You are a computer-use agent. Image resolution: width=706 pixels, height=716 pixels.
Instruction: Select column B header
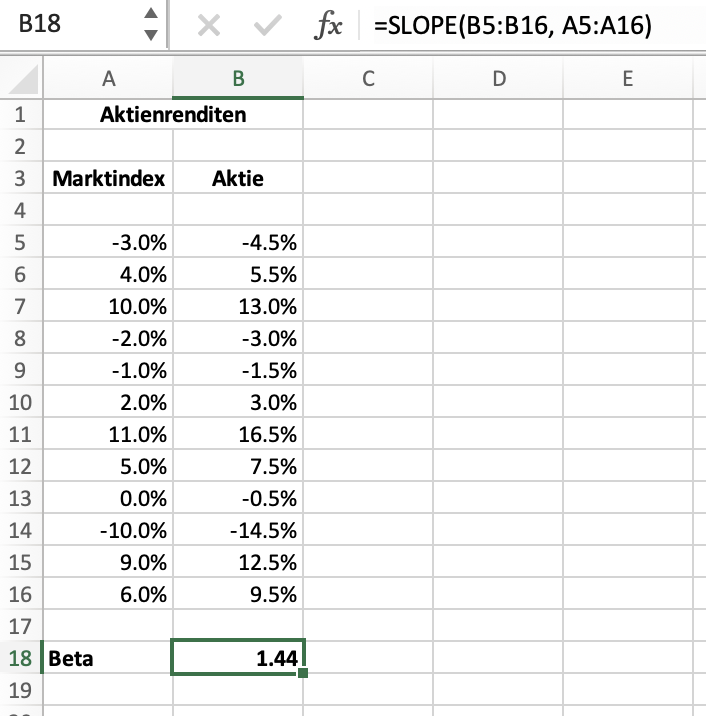pyautogui.click(x=238, y=79)
